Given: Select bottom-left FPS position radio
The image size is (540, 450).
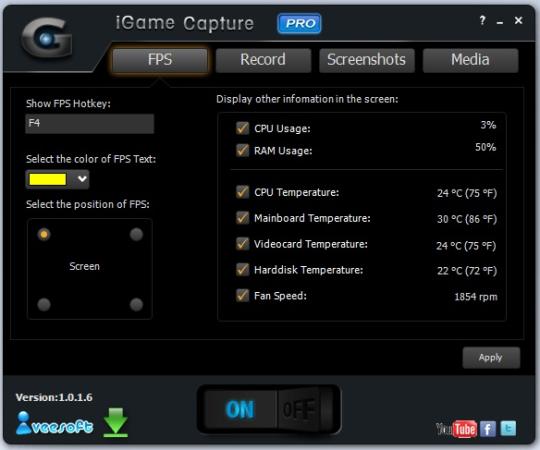Looking at the screenshot, I should pos(44,304).
